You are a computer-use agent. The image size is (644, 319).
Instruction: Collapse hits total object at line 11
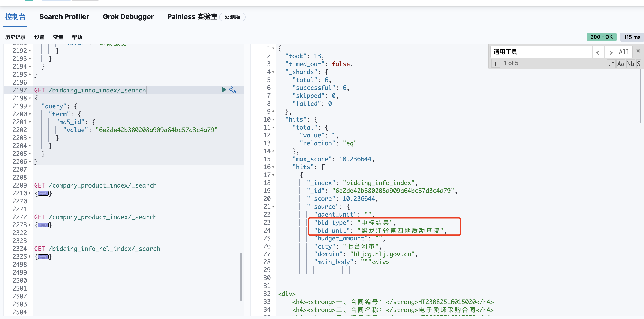(273, 127)
